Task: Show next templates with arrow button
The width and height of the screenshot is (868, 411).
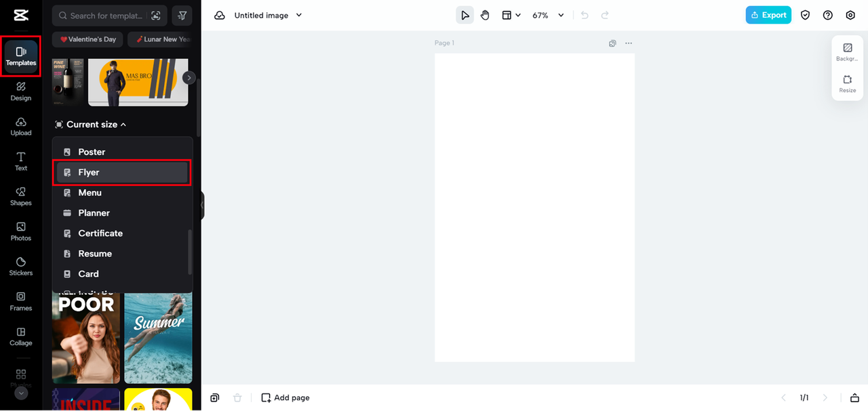Action: [x=189, y=78]
